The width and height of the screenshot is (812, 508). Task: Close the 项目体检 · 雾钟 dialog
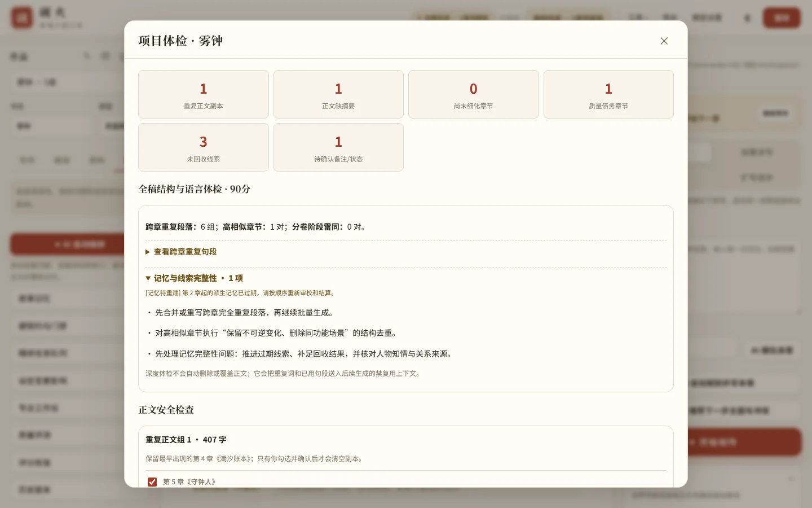(664, 41)
